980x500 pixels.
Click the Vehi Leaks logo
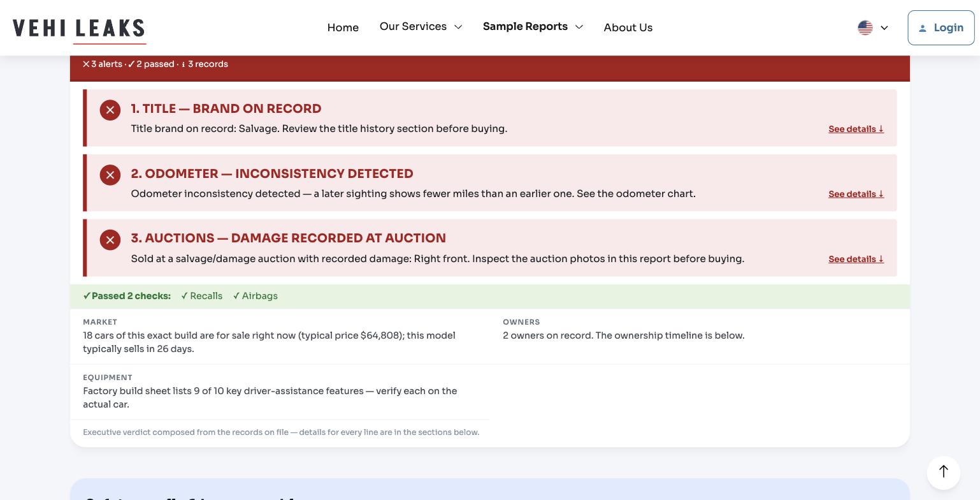tap(79, 29)
